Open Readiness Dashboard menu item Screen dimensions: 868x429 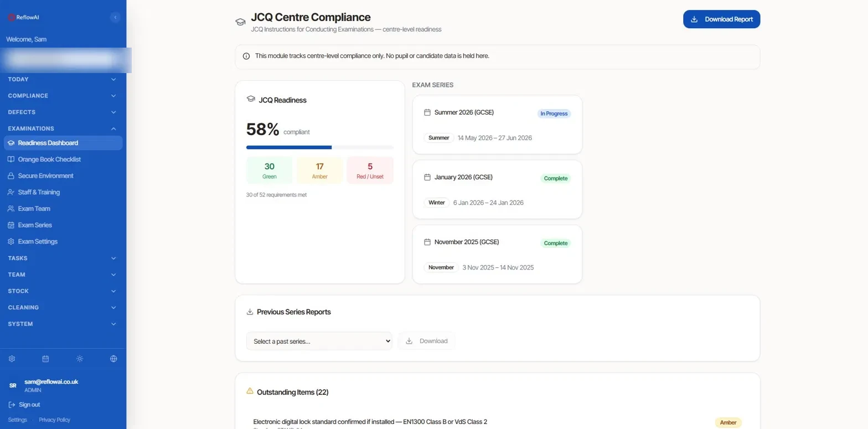(63, 143)
